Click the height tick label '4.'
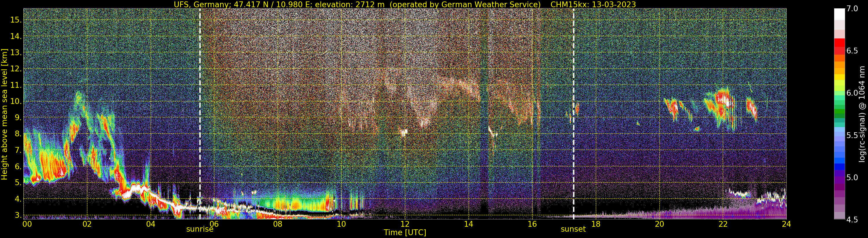 (x=18, y=199)
